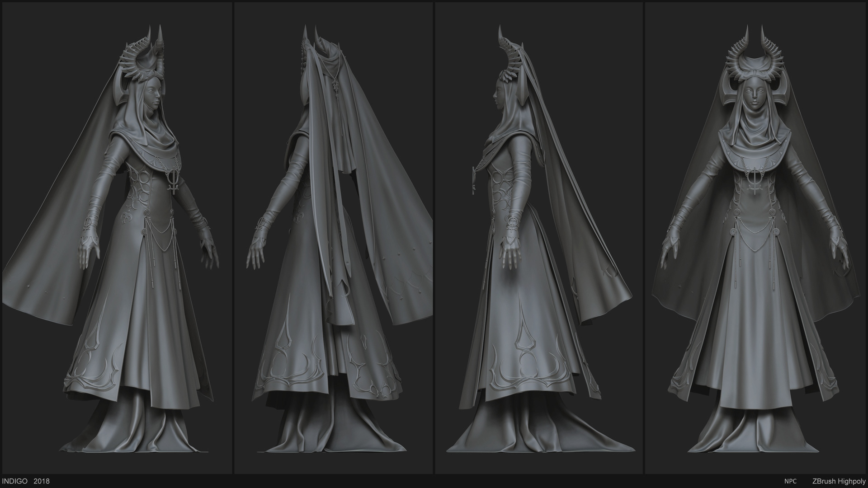This screenshot has width=868, height=488.
Task: Click the INDIGO 2018 caption text
Action: click(x=26, y=481)
